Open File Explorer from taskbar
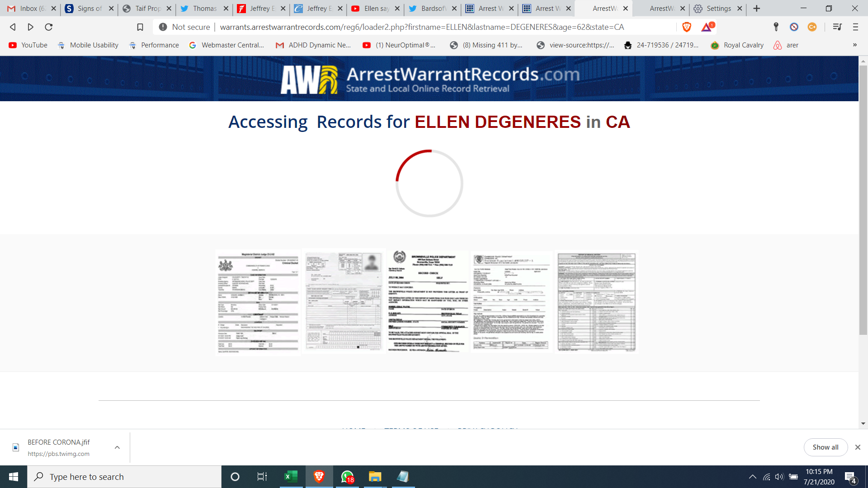The height and width of the screenshot is (488, 868). point(375,477)
